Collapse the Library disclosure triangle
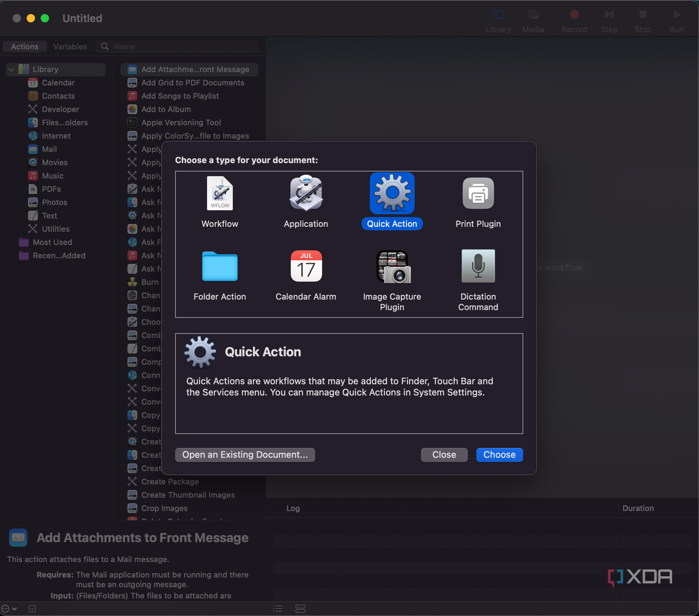The height and width of the screenshot is (616, 699). (x=11, y=69)
